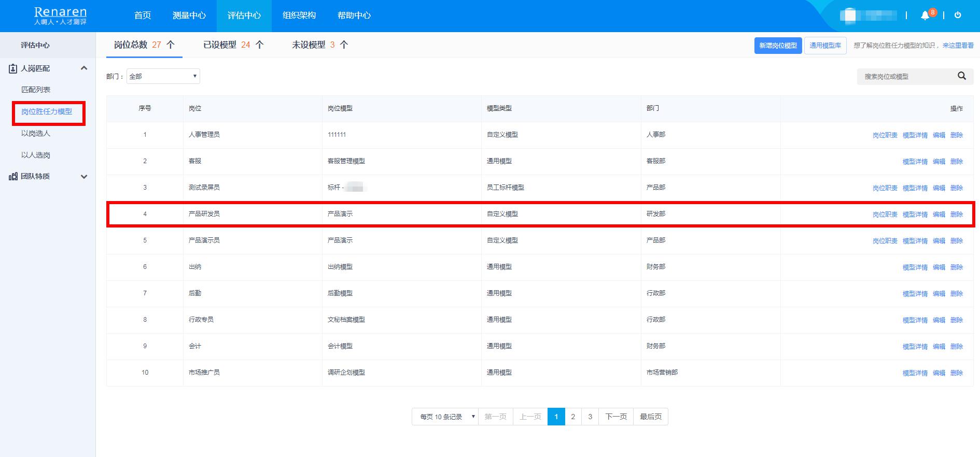Click the search magnifier icon
The width and height of the screenshot is (980, 457).
[x=961, y=76]
